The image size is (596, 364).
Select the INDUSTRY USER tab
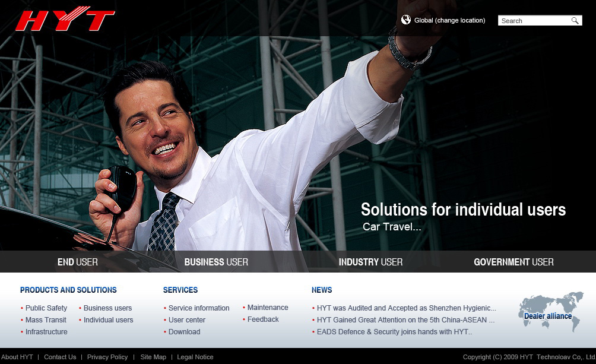(x=370, y=262)
